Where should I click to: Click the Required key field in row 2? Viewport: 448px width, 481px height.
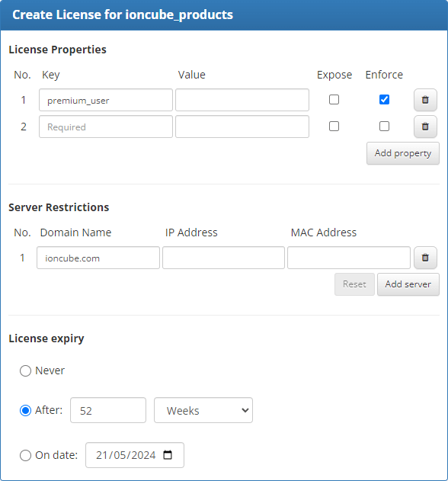click(x=106, y=127)
